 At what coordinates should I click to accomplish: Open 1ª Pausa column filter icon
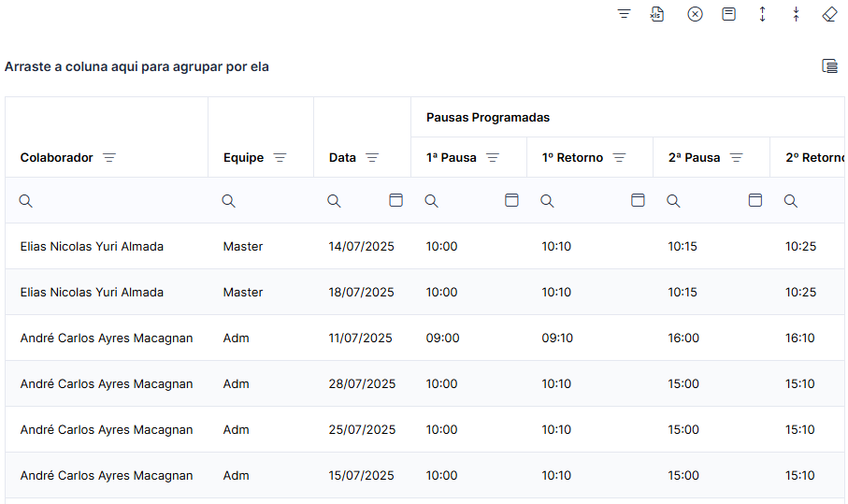(492, 157)
